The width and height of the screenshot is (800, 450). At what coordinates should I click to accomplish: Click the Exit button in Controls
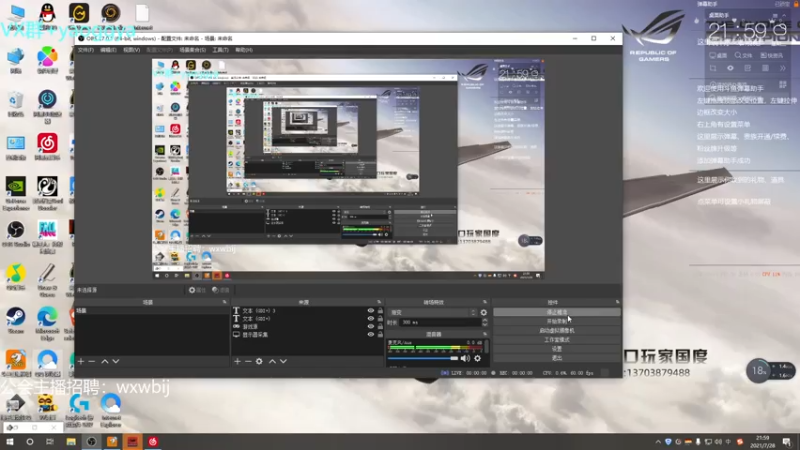[x=557, y=358]
